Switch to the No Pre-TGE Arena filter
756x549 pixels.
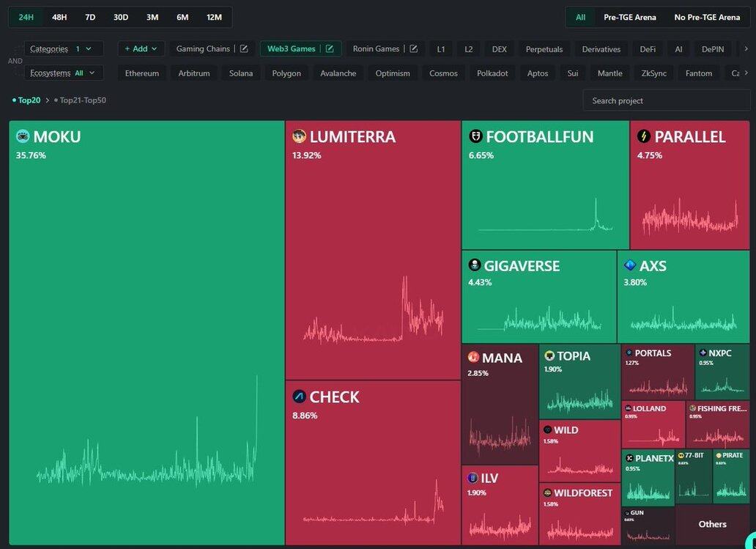pyautogui.click(x=707, y=17)
